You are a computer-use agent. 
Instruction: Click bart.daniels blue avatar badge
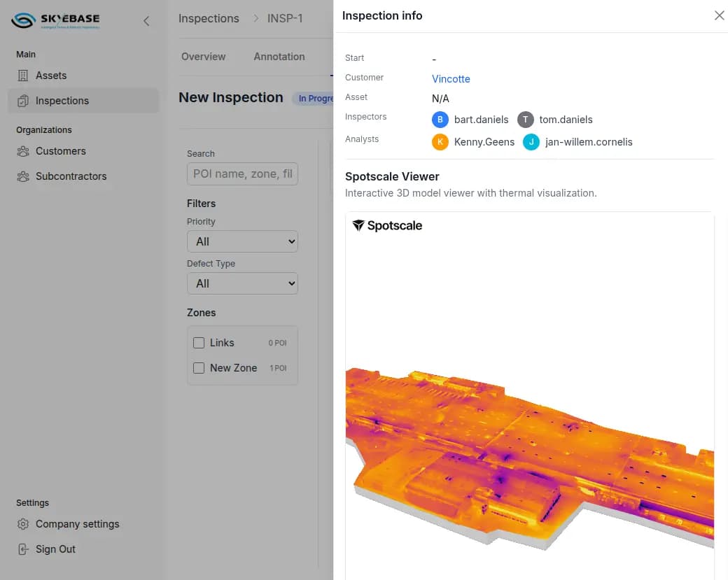pyautogui.click(x=440, y=120)
